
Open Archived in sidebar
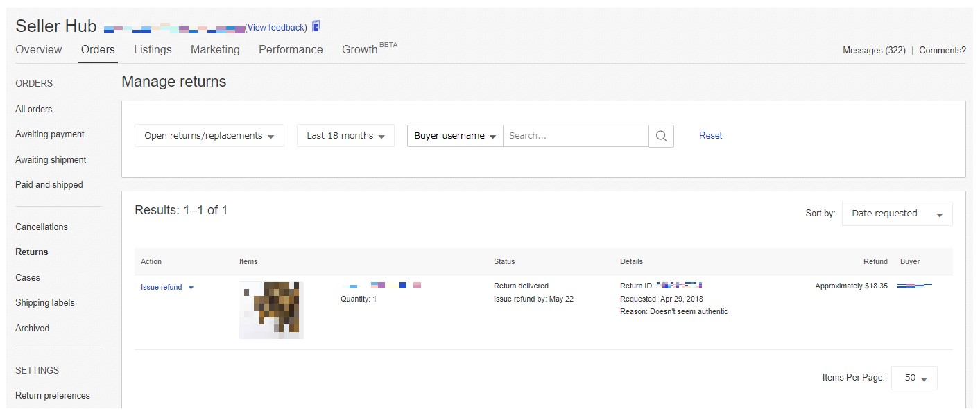point(33,328)
